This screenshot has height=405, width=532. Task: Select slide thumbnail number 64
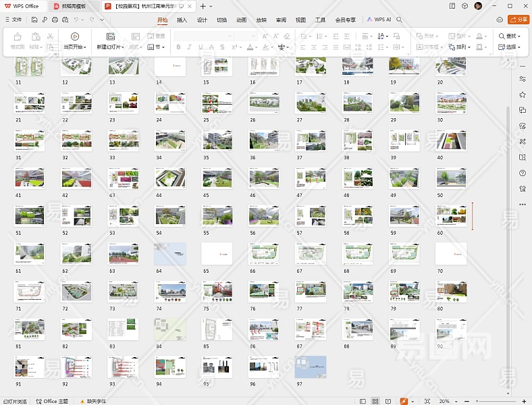pyautogui.click(x=169, y=254)
